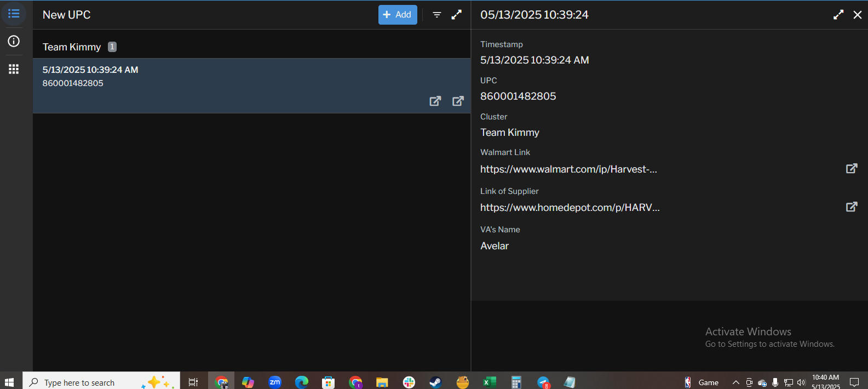Open the list view icon in sidebar
The image size is (868, 389).
14,14
